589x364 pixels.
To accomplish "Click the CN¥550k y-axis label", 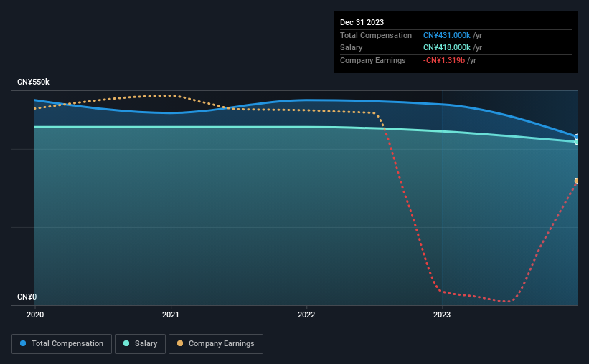I will 33,82.
